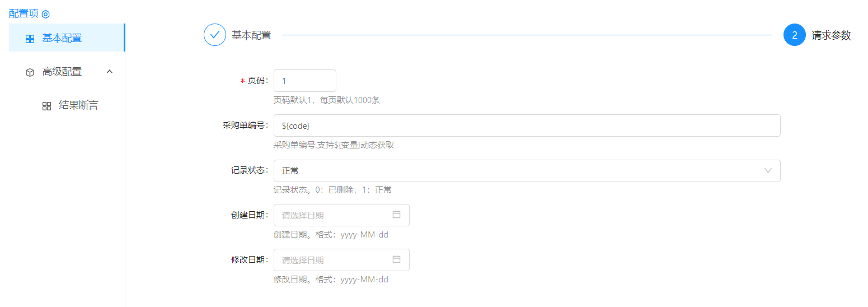Image resolution: width=868 pixels, height=307 pixels.
Task: Click the step 2 number circle
Action: [794, 35]
